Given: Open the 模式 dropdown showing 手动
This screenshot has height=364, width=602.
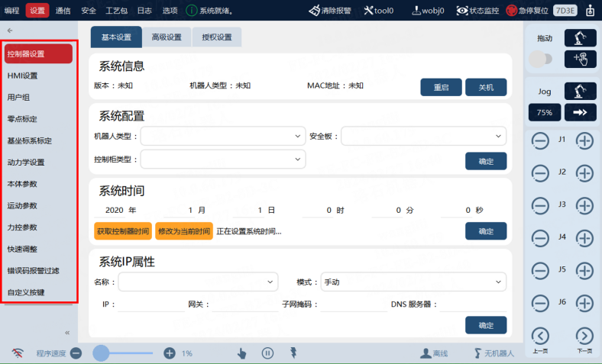Looking at the screenshot, I should point(413,282).
